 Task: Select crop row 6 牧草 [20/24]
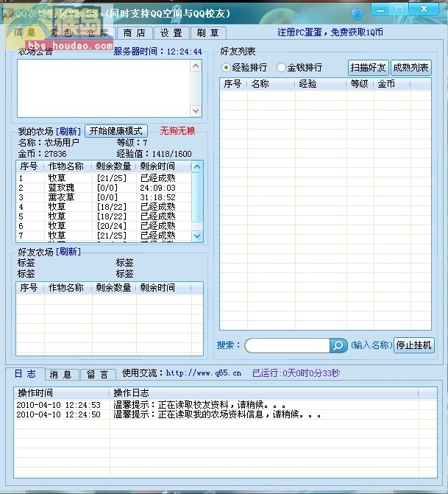click(x=104, y=226)
